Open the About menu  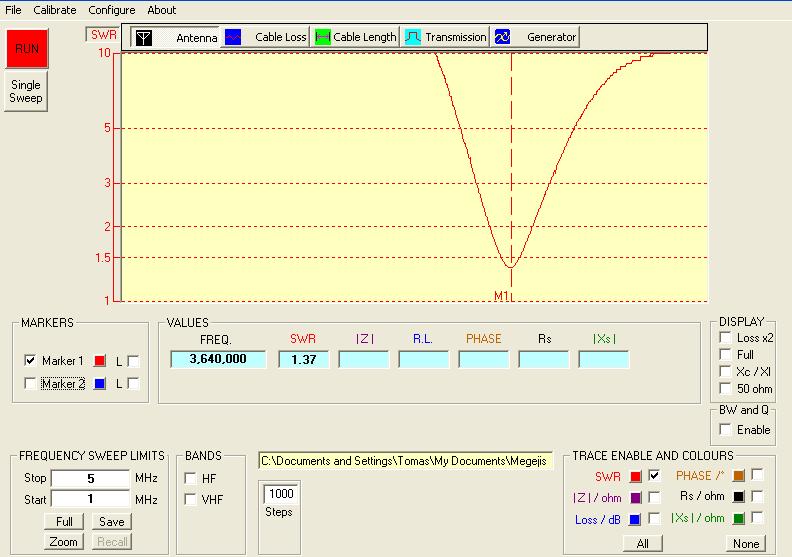click(x=162, y=10)
